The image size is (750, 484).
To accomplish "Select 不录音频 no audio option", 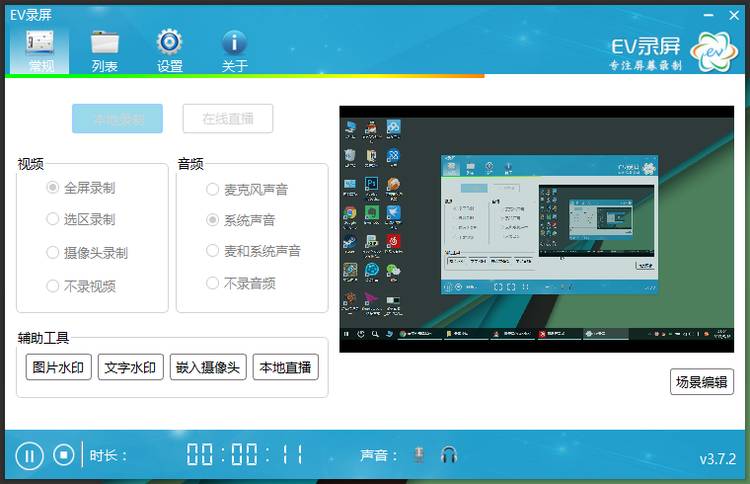I will pos(241,283).
